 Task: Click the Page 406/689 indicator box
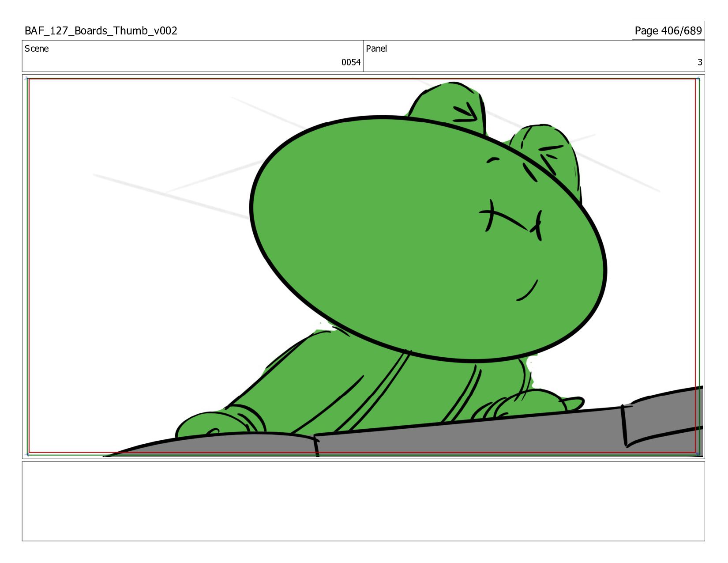click(x=668, y=30)
